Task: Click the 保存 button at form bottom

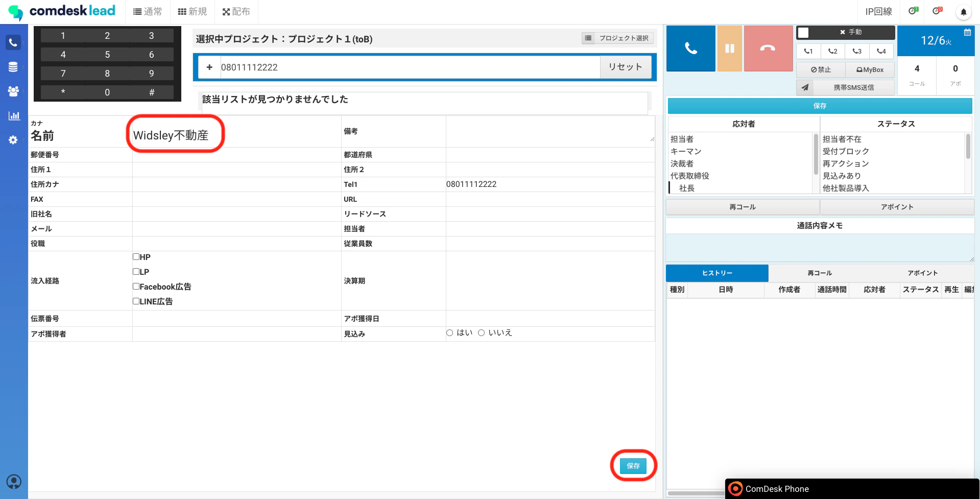Action: pyautogui.click(x=633, y=466)
